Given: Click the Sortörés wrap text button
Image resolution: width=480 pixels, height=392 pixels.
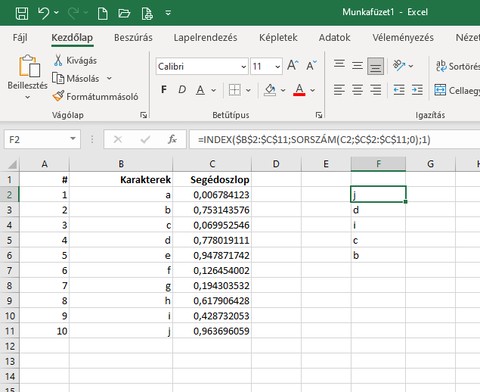Looking at the screenshot, I should [x=457, y=66].
